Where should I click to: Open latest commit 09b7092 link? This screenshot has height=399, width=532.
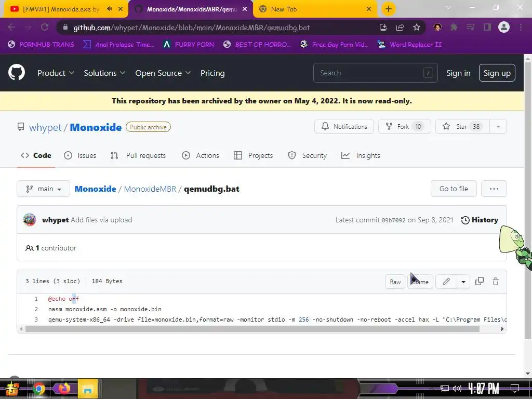point(393,220)
